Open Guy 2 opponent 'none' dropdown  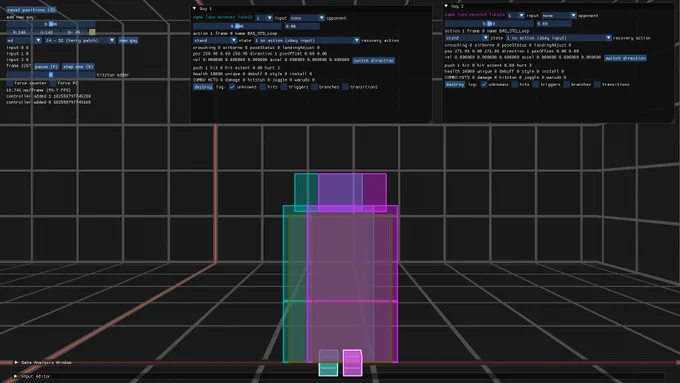(x=559, y=15)
